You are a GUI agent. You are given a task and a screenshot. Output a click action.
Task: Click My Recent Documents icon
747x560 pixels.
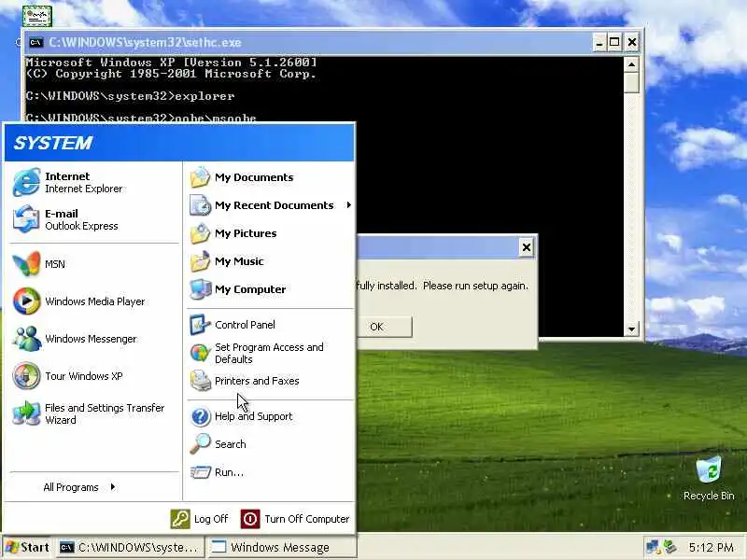coord(200,205)
